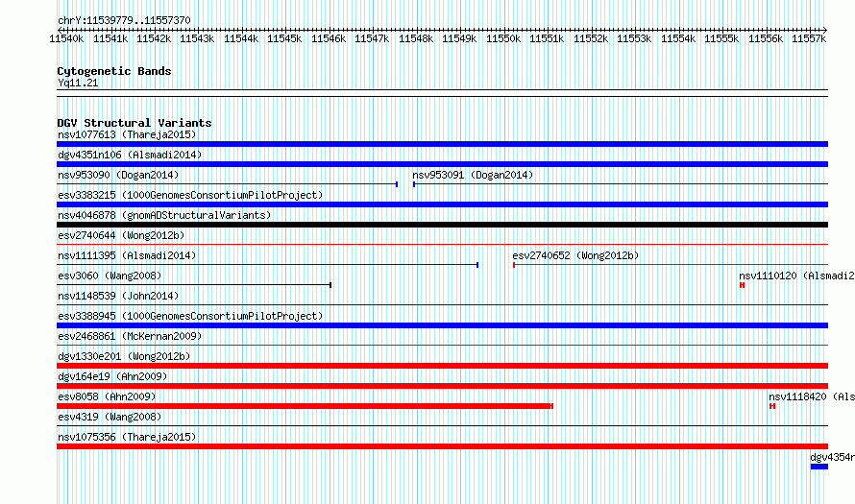Click the 11545k ruler tick label
This screenshot has height=504, width=855.
tap(284, 38)
